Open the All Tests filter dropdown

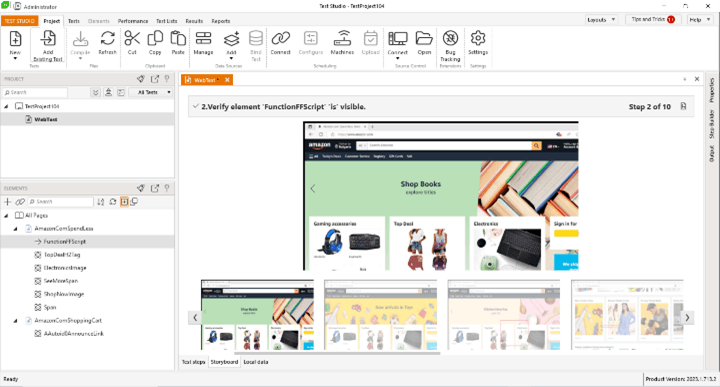(x=152, y=92)
